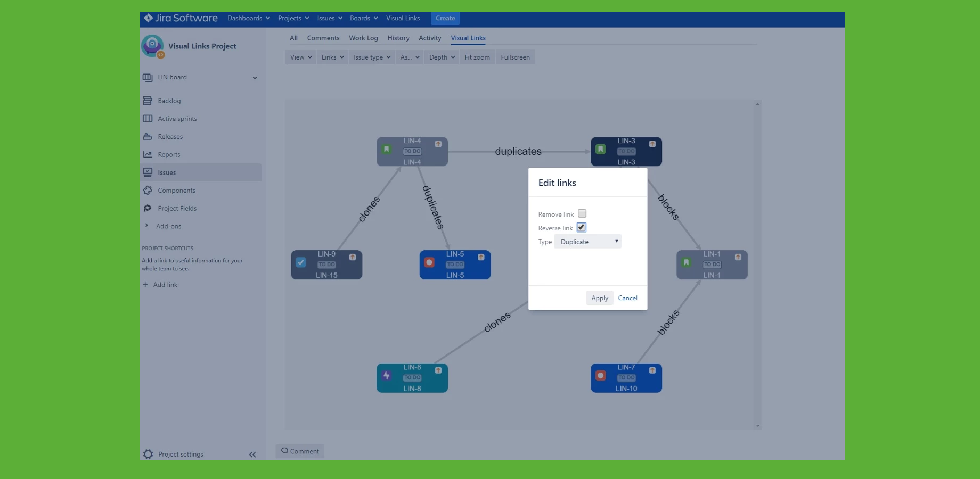
Task: Click the Fullscreen button
Action: pyautogui.click(x=515, y=57)
